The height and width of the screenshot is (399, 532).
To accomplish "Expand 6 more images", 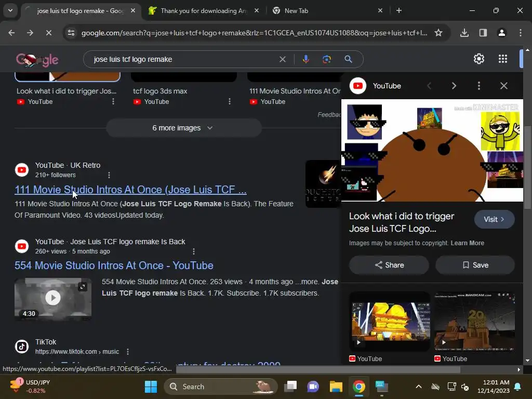I will point(183,128).
